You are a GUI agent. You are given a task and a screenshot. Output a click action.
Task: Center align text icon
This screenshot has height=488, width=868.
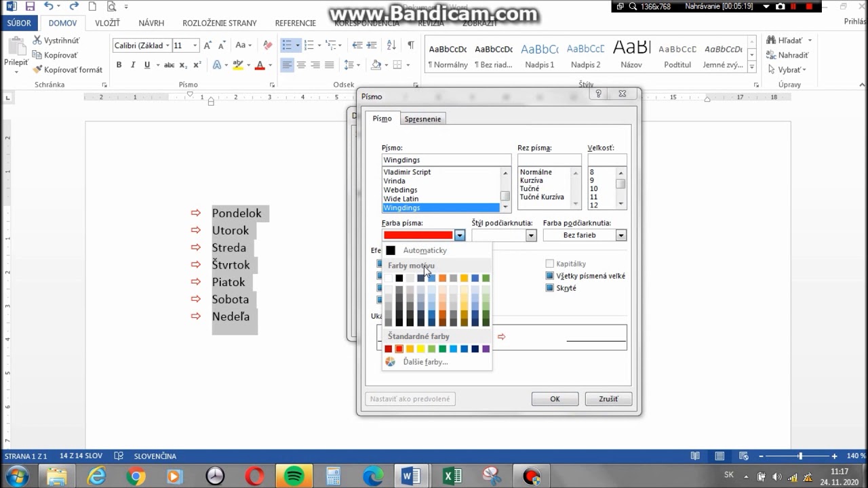(301, 65)
